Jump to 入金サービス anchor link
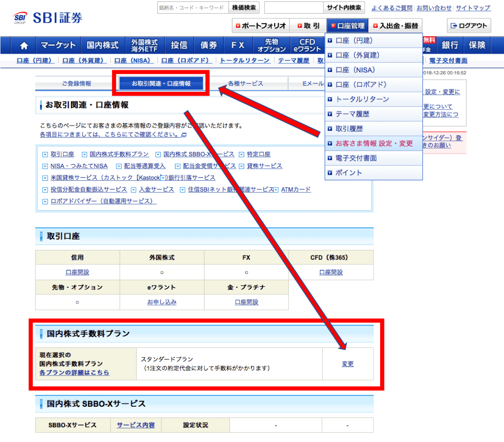The width and height of the screenshot is (504, 442). (x=156, y=190)
